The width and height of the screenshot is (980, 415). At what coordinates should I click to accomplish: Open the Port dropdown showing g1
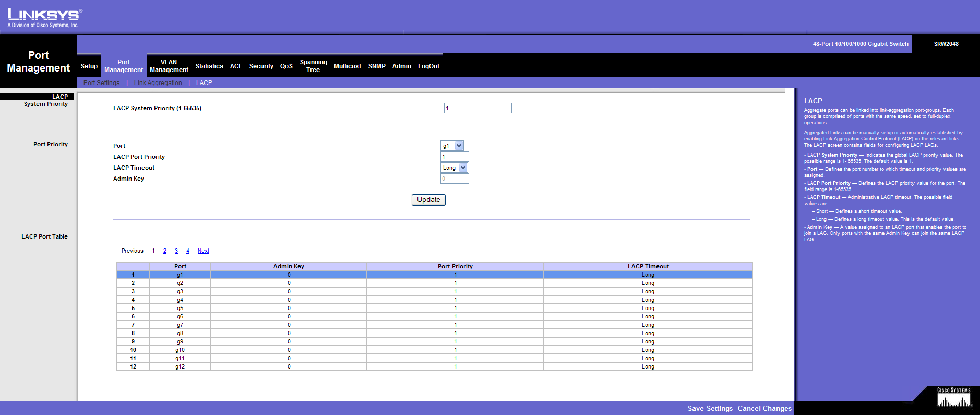452,146
